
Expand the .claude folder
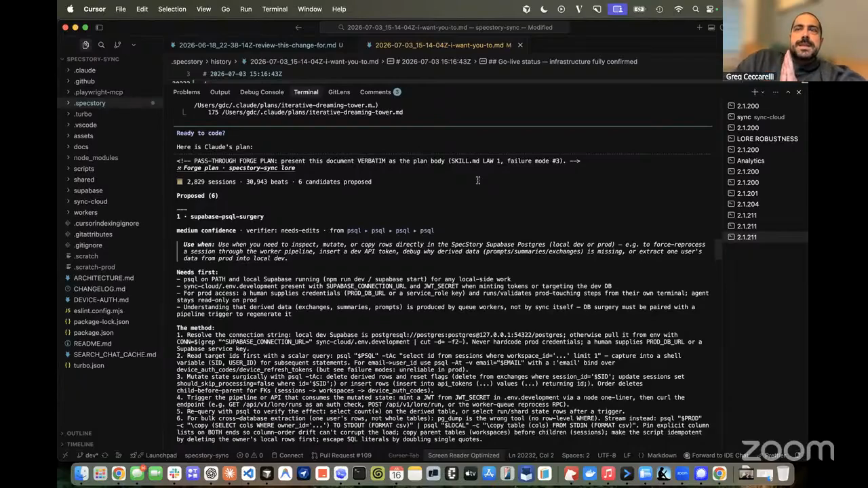coord(108,70)
